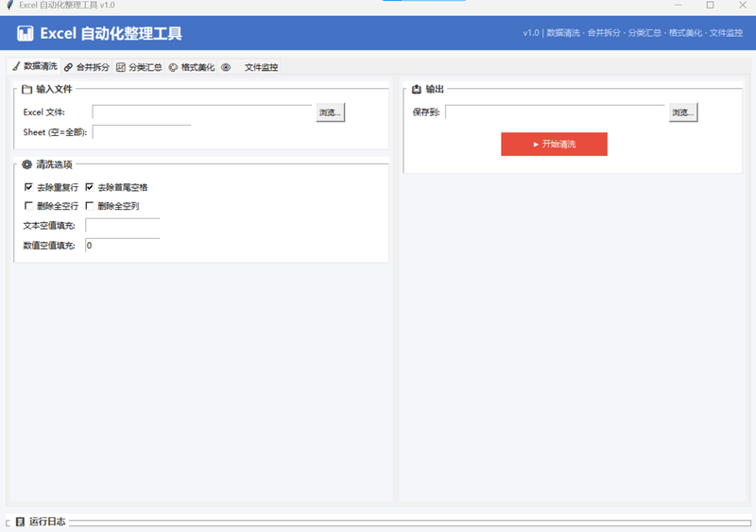Click the 保存到 output path field
Viewport: 756px width, 532px height.
pos(555,112)
